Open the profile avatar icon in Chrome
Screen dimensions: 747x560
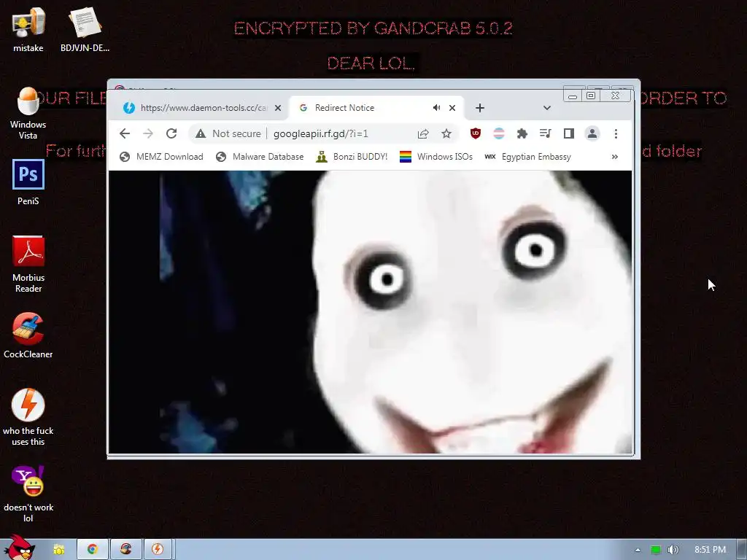tap(592, 134)
